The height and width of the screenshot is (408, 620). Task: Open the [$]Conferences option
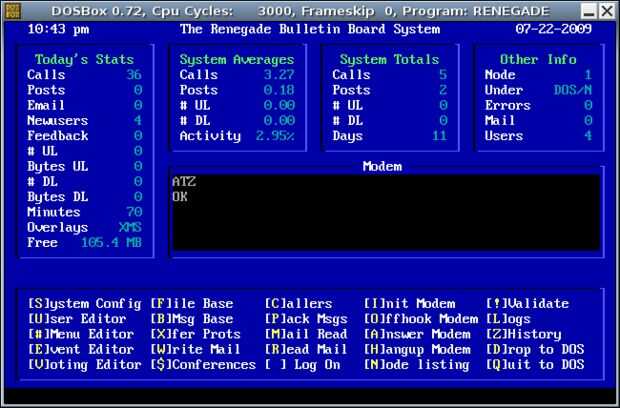pos(203,365)
